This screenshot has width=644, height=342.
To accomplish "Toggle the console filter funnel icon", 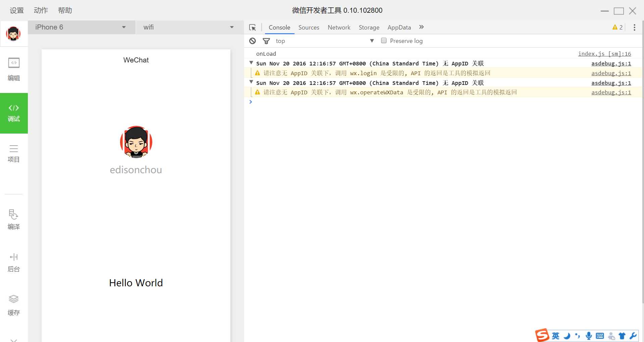I will 266,41.
